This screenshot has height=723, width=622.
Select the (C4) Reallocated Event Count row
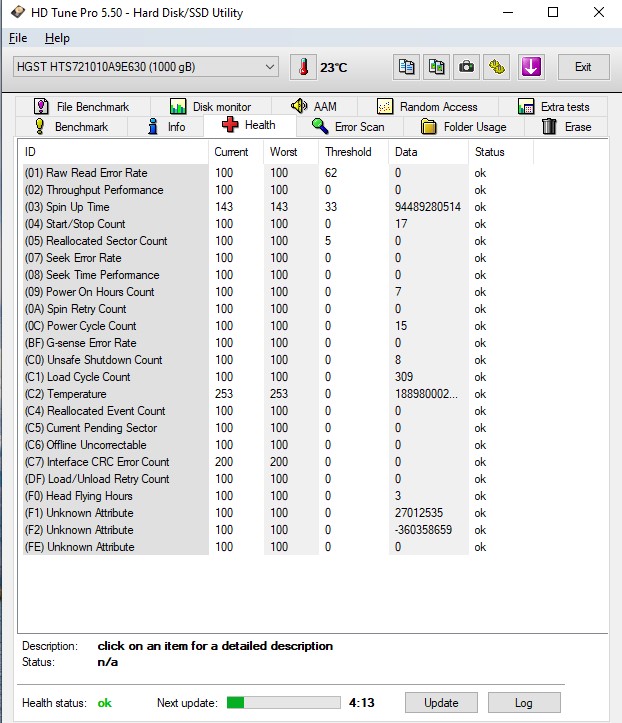278,411
